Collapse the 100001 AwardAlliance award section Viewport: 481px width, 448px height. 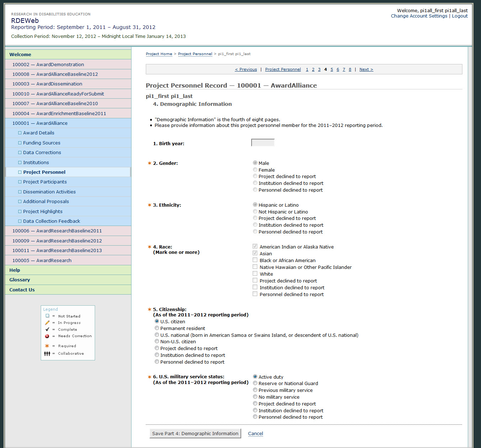tap(40, 123)
